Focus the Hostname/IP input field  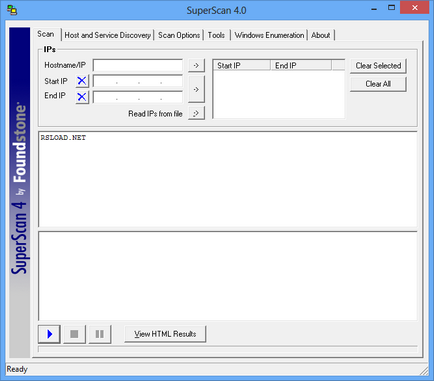[138, 65]
